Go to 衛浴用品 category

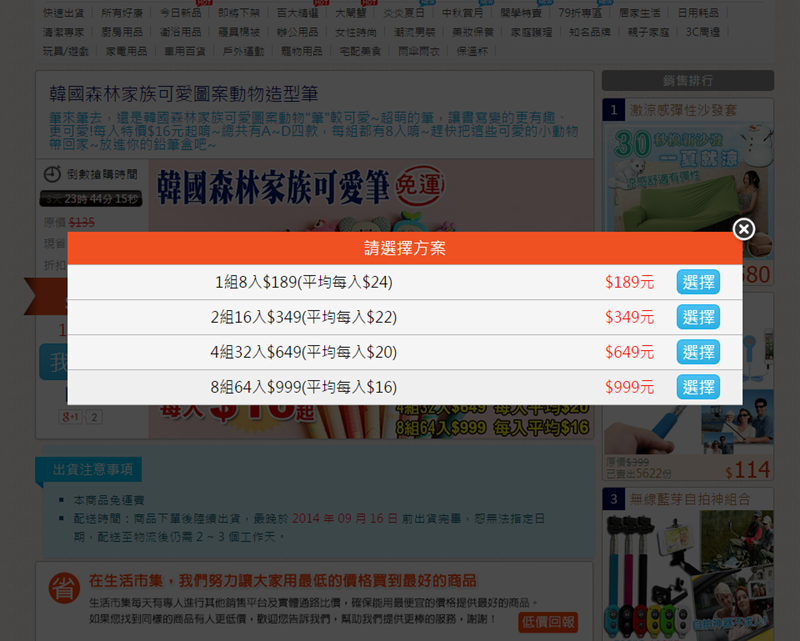point(181,32)
